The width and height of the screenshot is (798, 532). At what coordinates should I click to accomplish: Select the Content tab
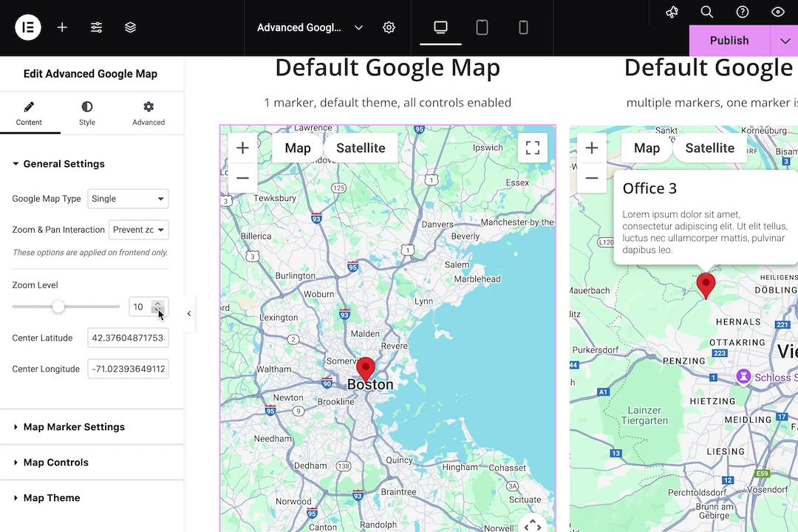coord(29,114)
